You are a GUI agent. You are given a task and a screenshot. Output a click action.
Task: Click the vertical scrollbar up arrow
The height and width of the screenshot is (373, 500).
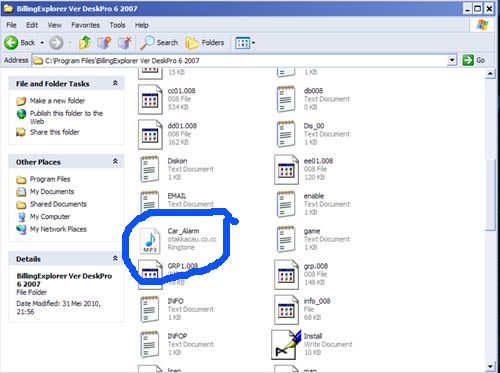pos(490,73)
